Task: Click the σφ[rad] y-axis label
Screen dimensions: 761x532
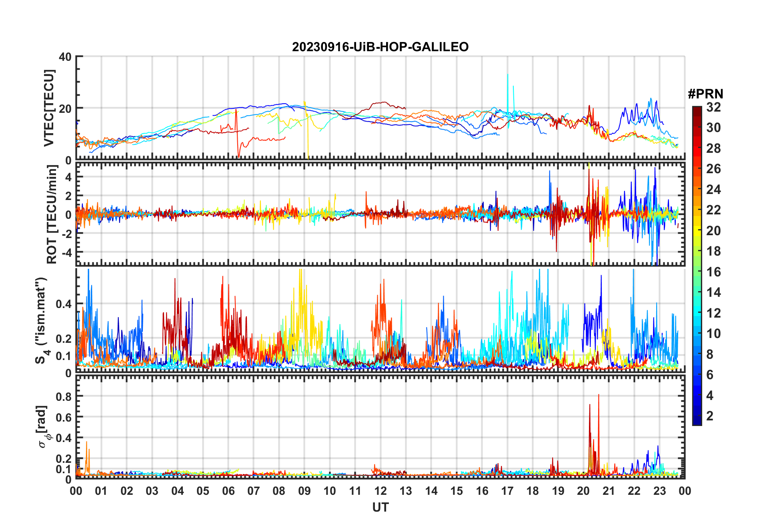Action: point(44,427)
